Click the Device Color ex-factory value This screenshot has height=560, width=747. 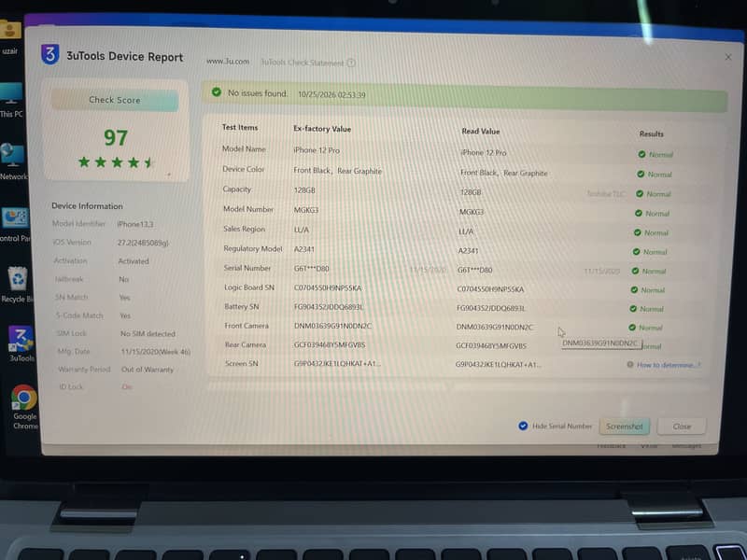(338, 171)
